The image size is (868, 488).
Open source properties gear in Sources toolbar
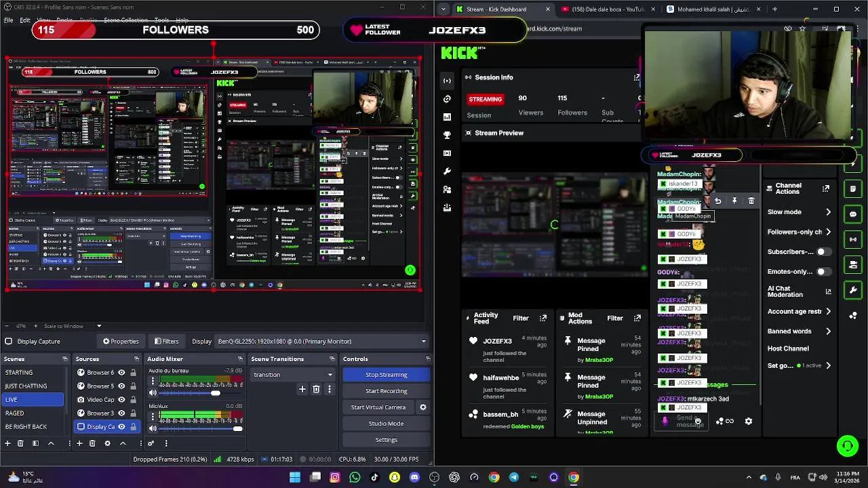point(107,443)
